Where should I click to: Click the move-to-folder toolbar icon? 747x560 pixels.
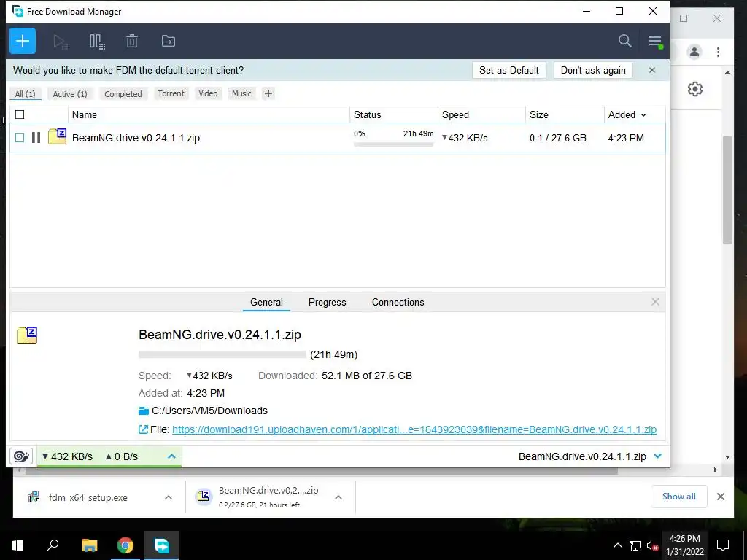point(169,41)
